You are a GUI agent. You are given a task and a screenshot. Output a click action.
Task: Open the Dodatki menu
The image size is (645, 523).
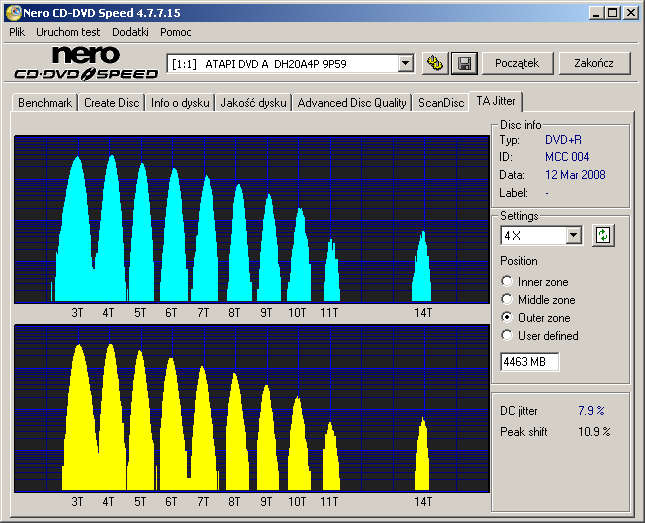[130, 32]
